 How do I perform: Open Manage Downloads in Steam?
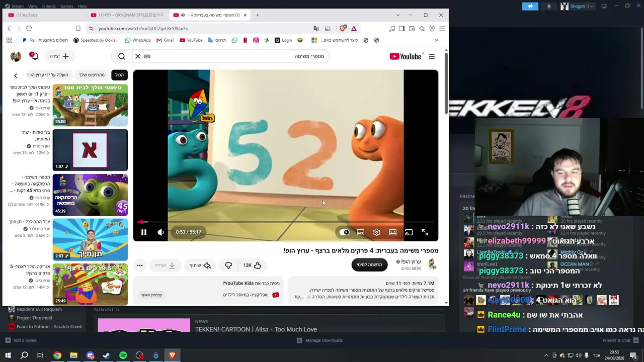click(319, 340)
